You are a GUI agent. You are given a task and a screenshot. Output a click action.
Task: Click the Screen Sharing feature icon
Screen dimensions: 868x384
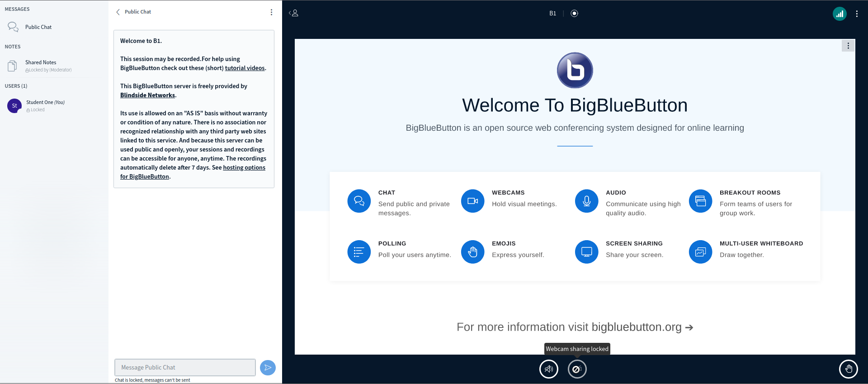(x=586, y=252)
